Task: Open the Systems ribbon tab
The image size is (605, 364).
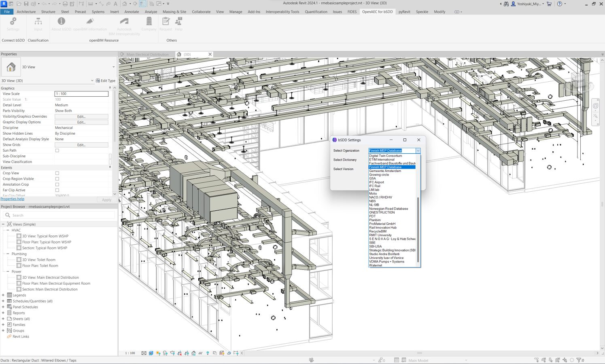Action: (x=98, y=12)
